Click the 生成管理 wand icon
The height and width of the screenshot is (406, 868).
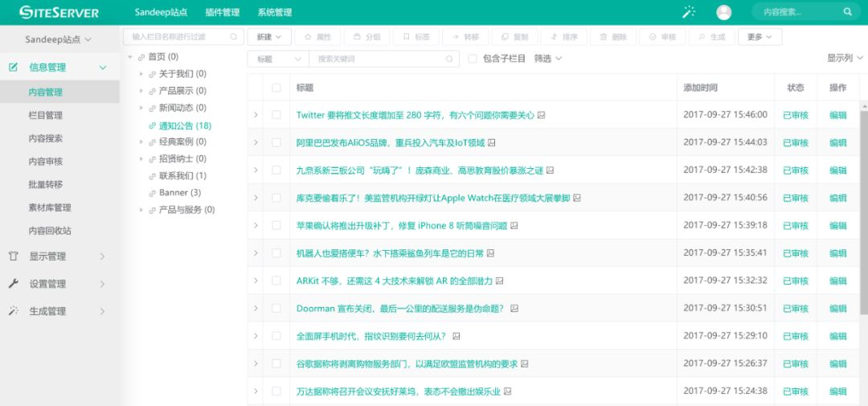point(14,311)
